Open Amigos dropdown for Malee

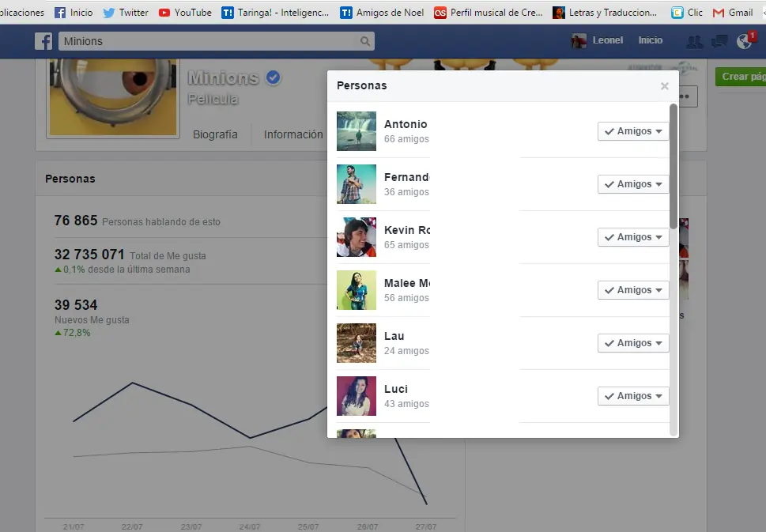tap(633, 290)
